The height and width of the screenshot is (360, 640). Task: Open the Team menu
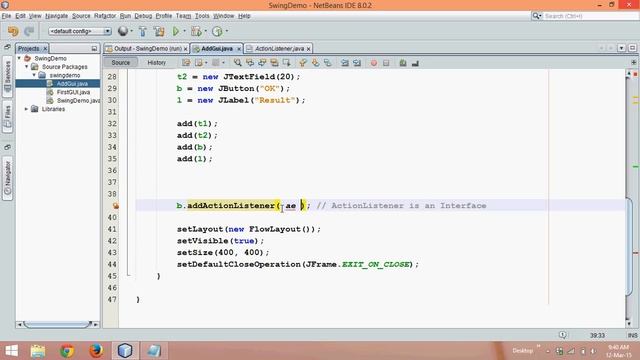click(183, 16)
